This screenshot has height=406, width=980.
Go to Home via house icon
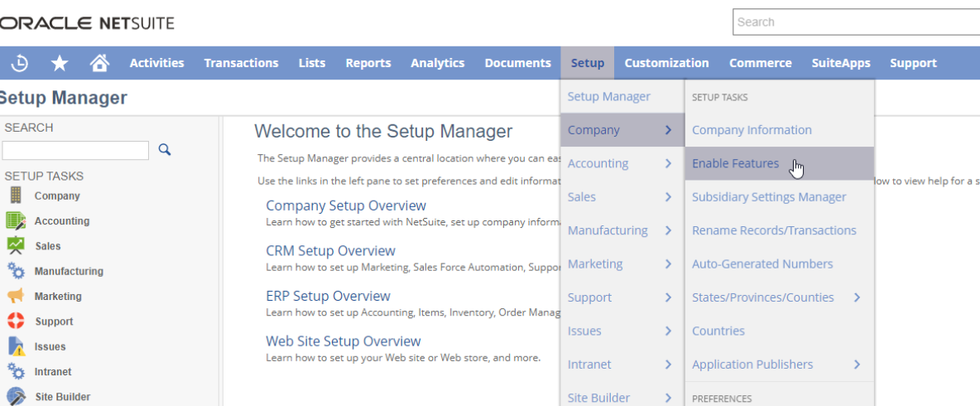tap(99, 63)
